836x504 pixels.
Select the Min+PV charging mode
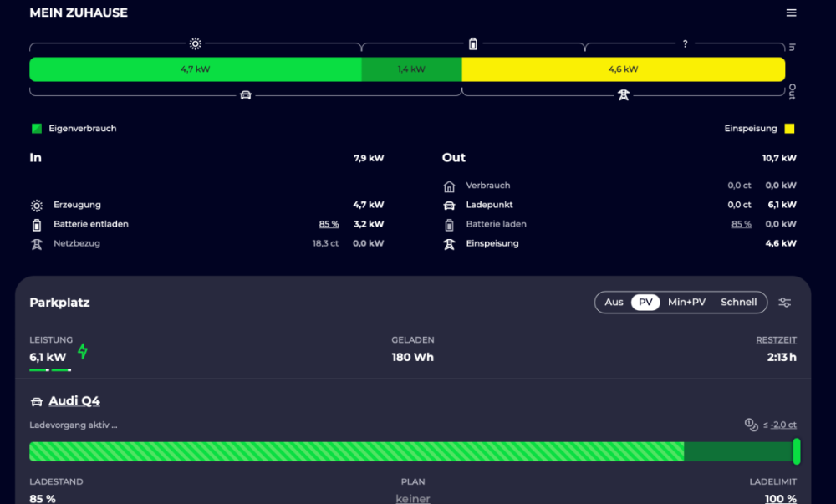686,303
